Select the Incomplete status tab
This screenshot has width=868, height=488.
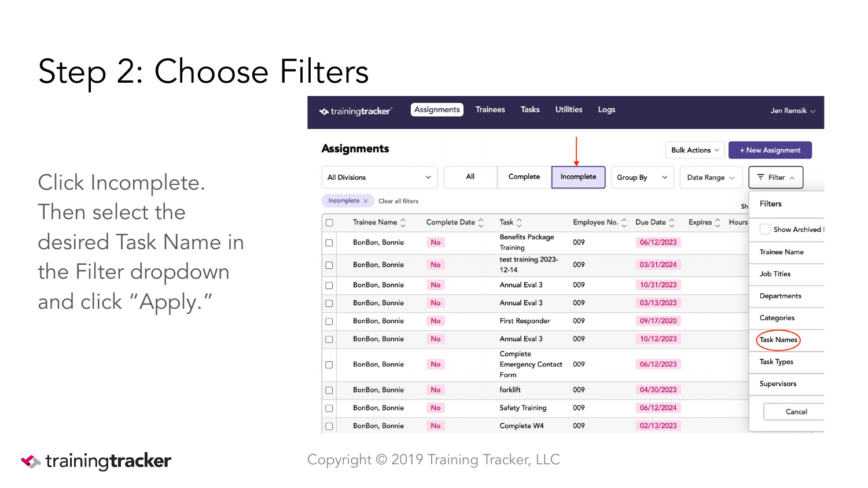coord(578,177)
